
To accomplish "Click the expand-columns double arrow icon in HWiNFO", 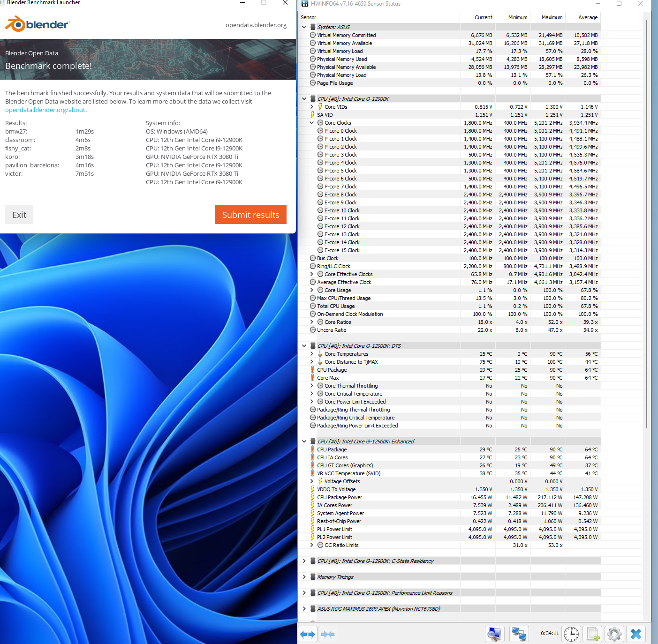I will coord(308,634).
